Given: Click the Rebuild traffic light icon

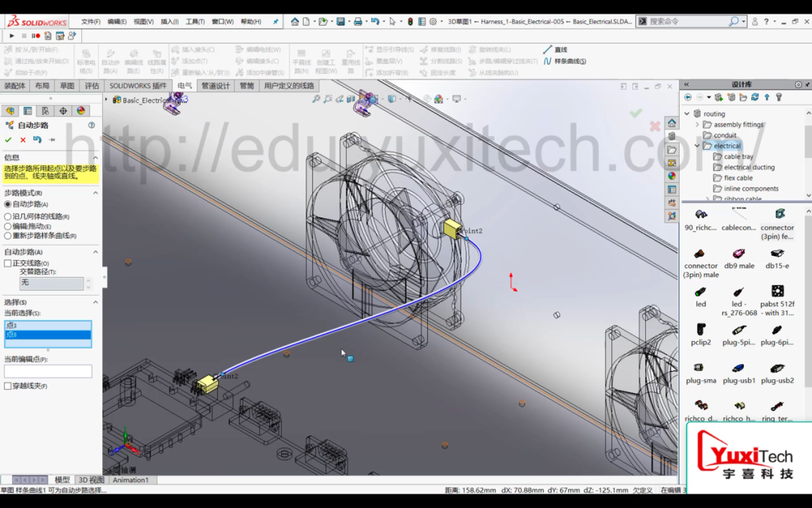Looking at the screenshot, I should [411, 21].
